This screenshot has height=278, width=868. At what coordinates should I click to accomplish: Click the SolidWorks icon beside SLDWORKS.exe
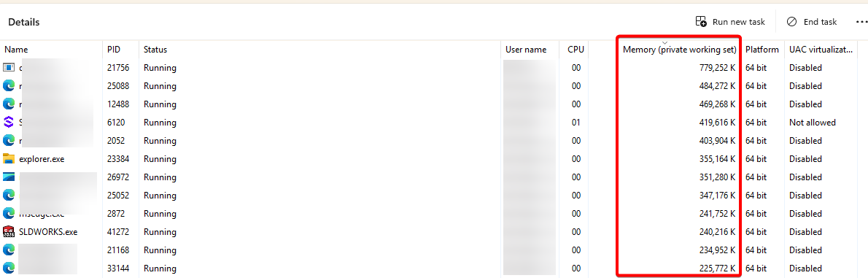click(8, 231)
